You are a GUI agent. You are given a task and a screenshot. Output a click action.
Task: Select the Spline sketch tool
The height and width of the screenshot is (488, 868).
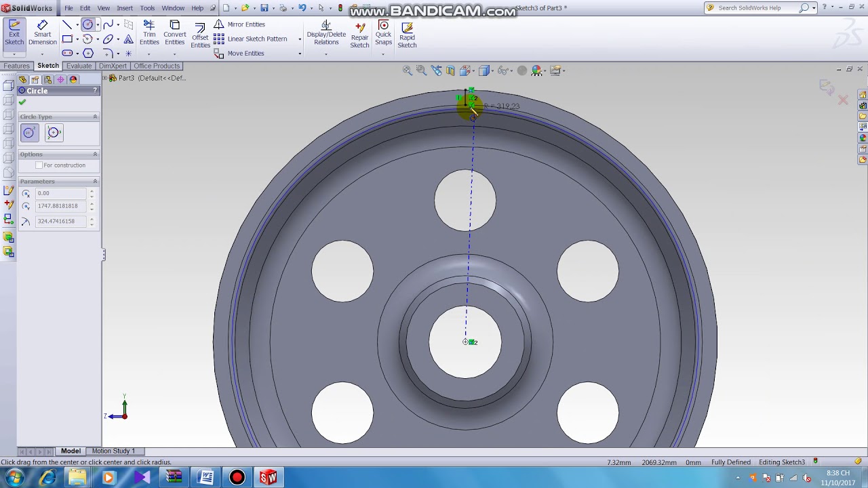tap(108, 24)
